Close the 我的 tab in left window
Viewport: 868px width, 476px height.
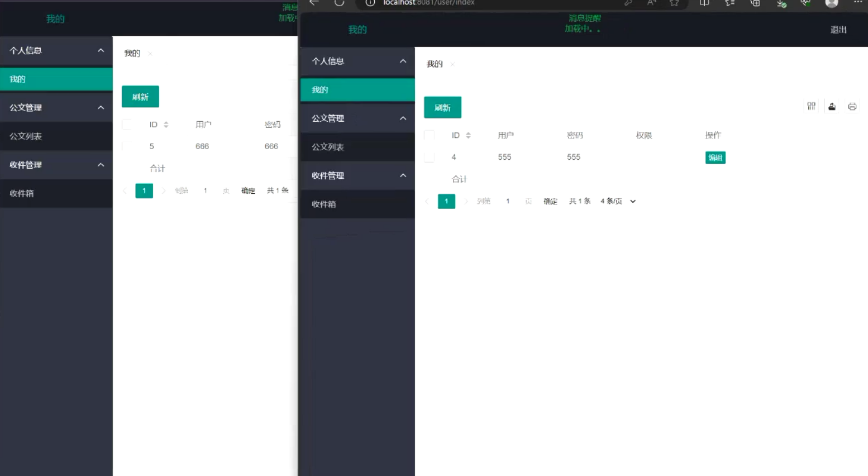[150, 54]
